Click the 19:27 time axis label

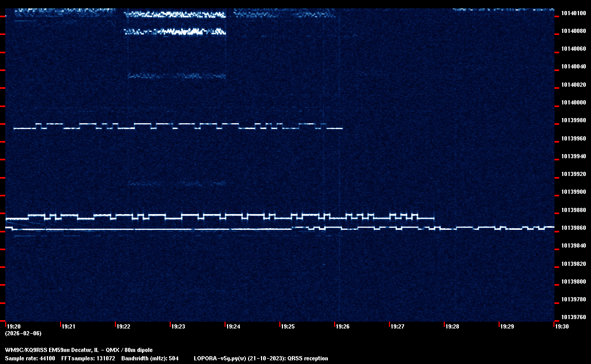pos(397,326)
